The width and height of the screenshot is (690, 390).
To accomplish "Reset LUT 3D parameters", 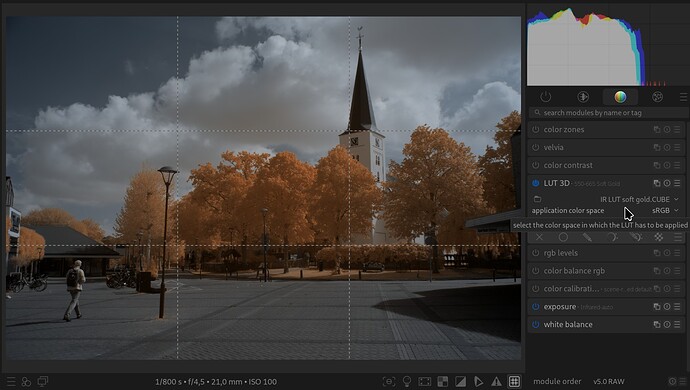I will [667, 183].
